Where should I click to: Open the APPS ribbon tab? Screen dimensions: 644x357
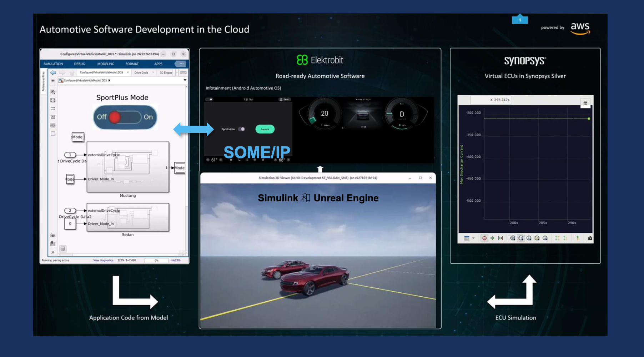pyautogui.click(x=158, y=64)
